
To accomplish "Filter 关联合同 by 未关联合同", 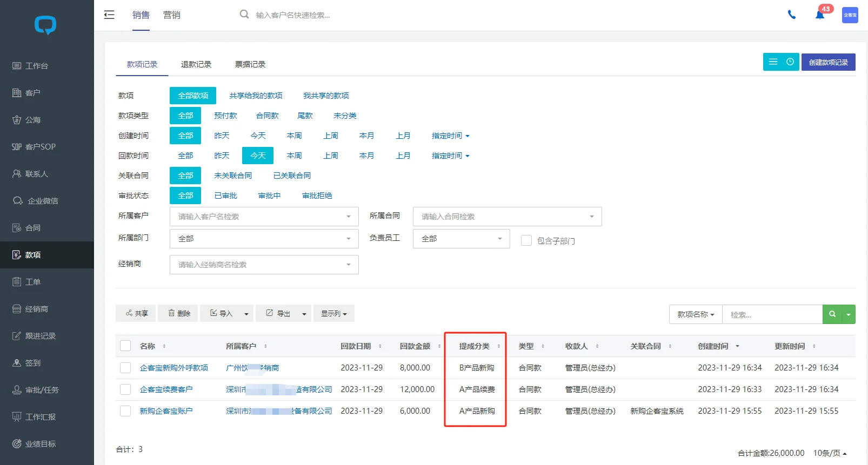I will tap(233, 176).
